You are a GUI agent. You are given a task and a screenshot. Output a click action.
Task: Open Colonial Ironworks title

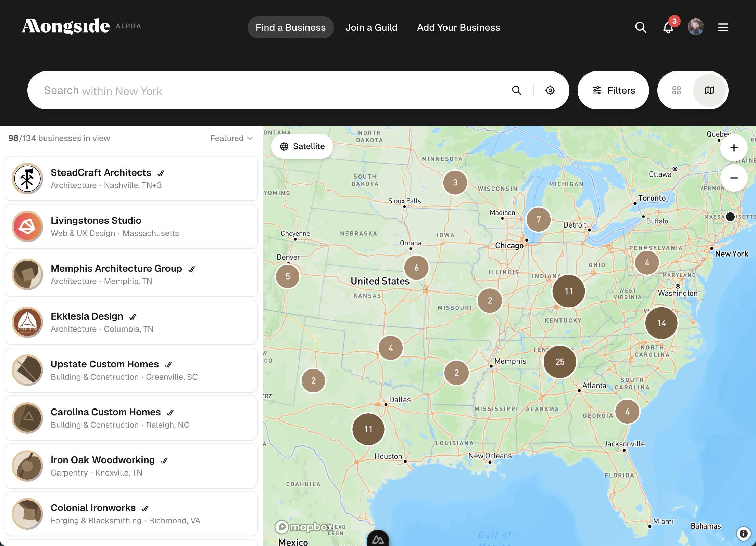pos(93,508)
